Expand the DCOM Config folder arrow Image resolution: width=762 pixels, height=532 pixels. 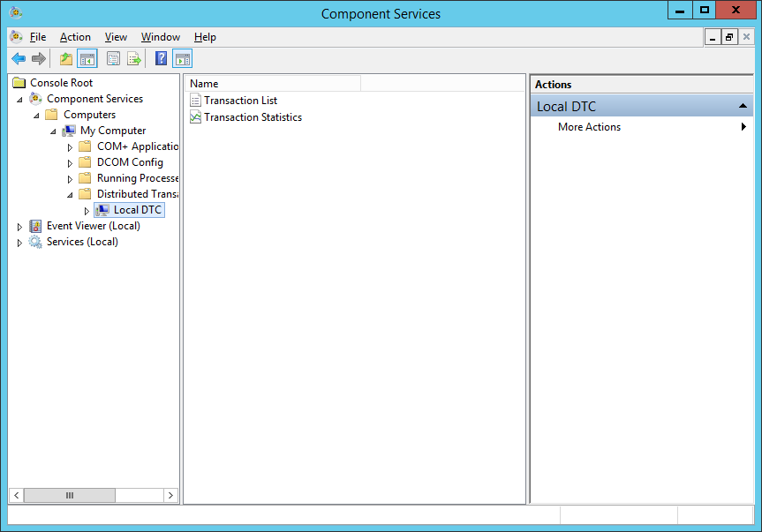point(71,163)
